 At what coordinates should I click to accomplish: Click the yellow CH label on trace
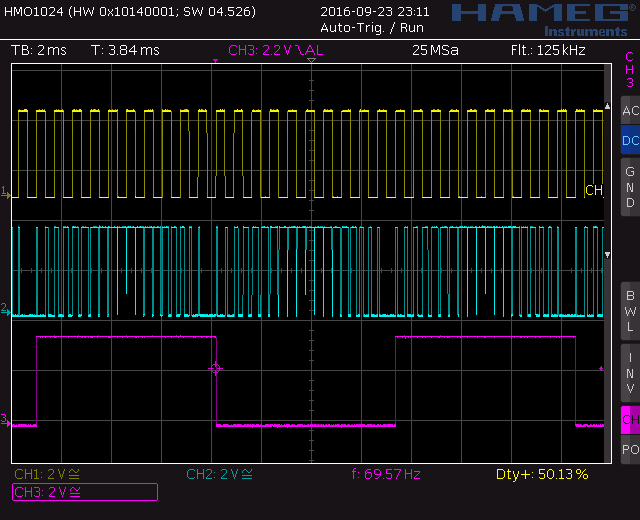594,190
